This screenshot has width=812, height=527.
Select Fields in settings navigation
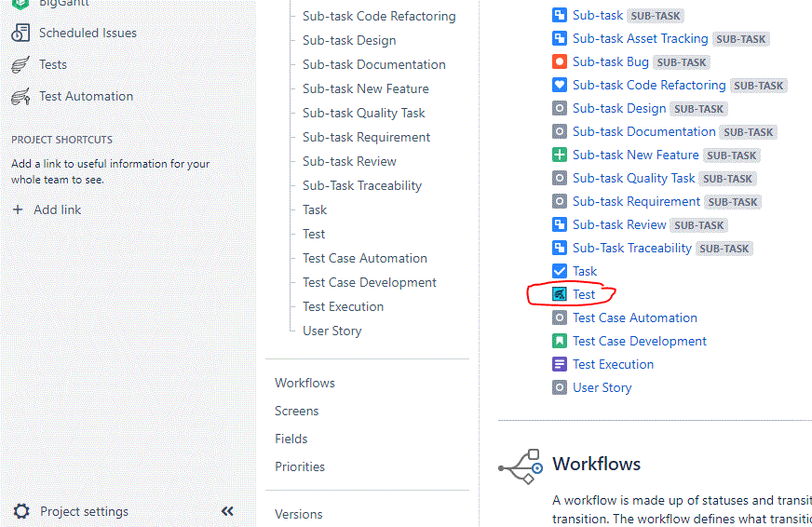pyautogui.click(x=291, y=439)
